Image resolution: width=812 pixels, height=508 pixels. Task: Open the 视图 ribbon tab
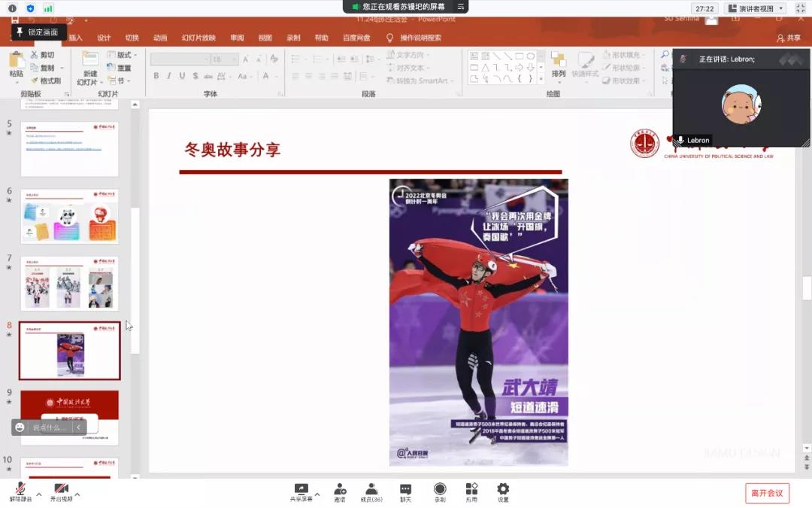click(x=265, y=38)
